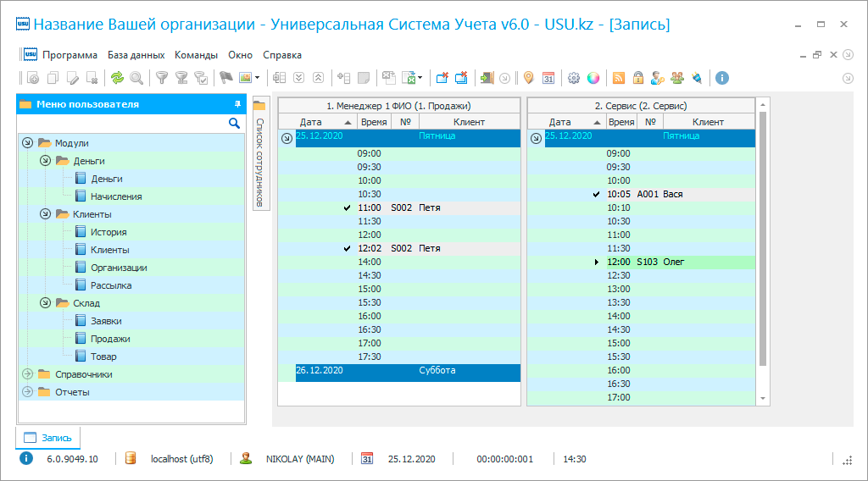Sort Менеджер table by Дата column header
Screen dimensions: 868x481
(318, 122)
